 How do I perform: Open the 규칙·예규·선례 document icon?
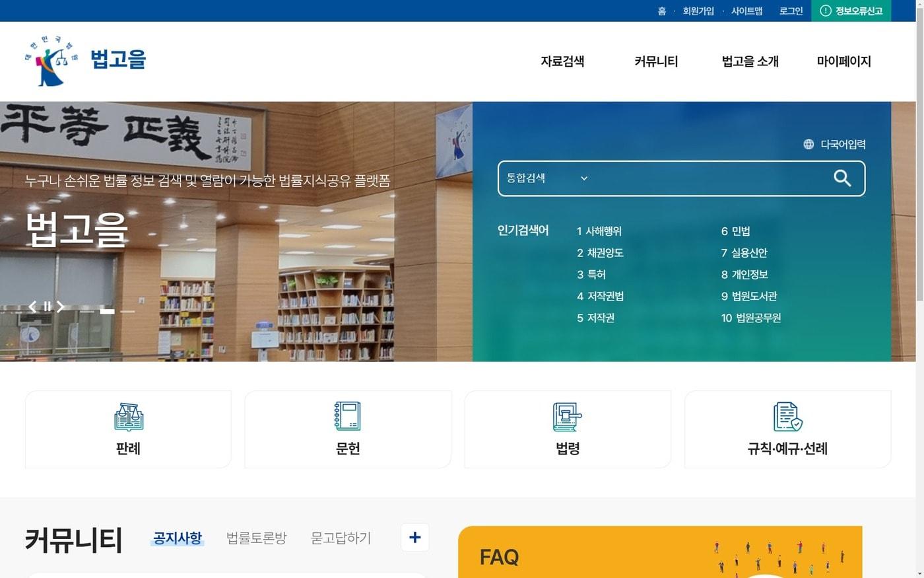coord(787,417)
